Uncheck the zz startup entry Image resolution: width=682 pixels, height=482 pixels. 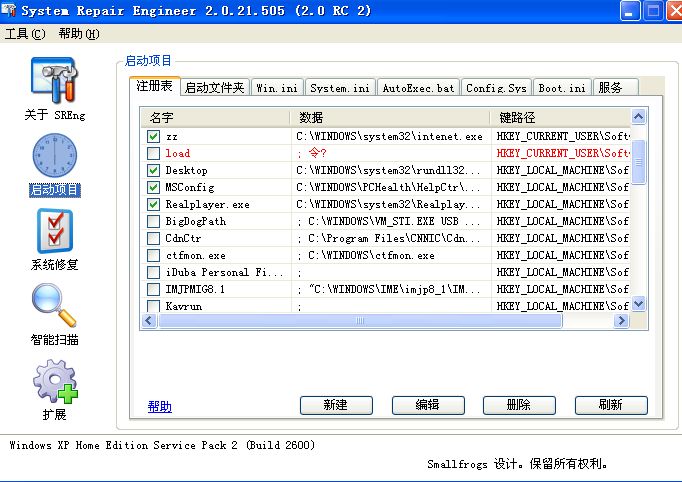(153, 136)
